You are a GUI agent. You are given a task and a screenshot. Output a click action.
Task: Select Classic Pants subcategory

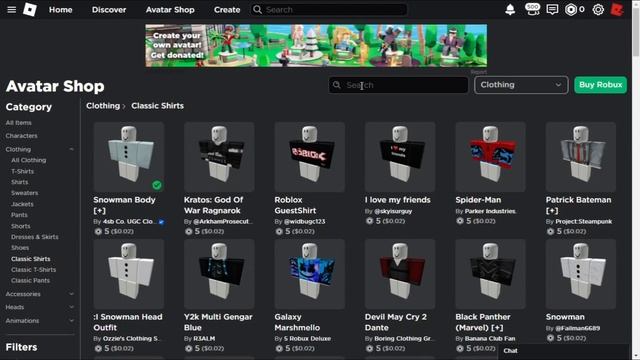[30, 280]
